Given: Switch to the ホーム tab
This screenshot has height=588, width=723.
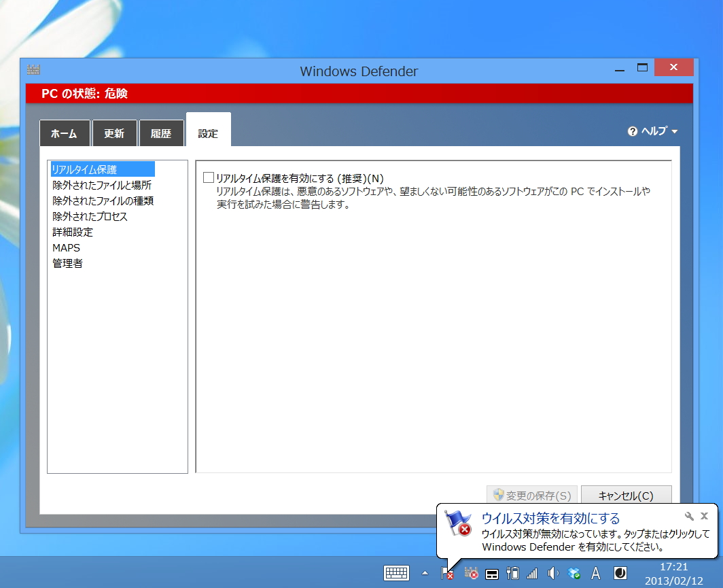Looking at the screenshot, I should coord(65,133).
